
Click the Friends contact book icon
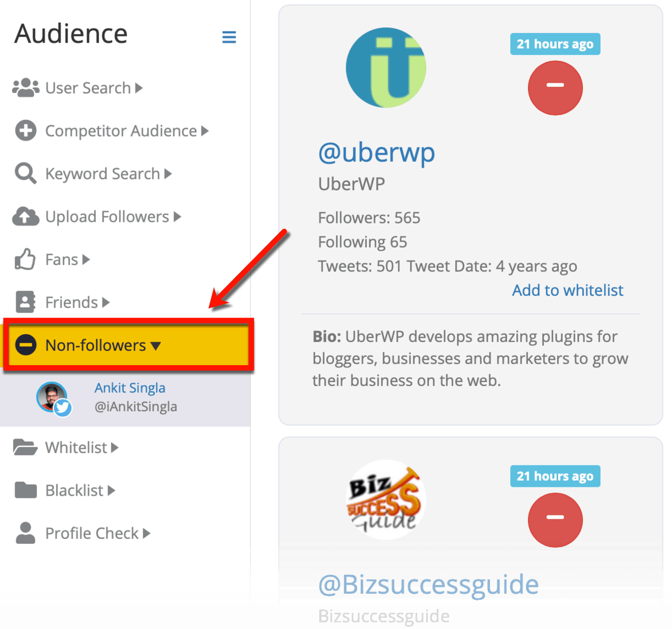click(x=25, y=302)
